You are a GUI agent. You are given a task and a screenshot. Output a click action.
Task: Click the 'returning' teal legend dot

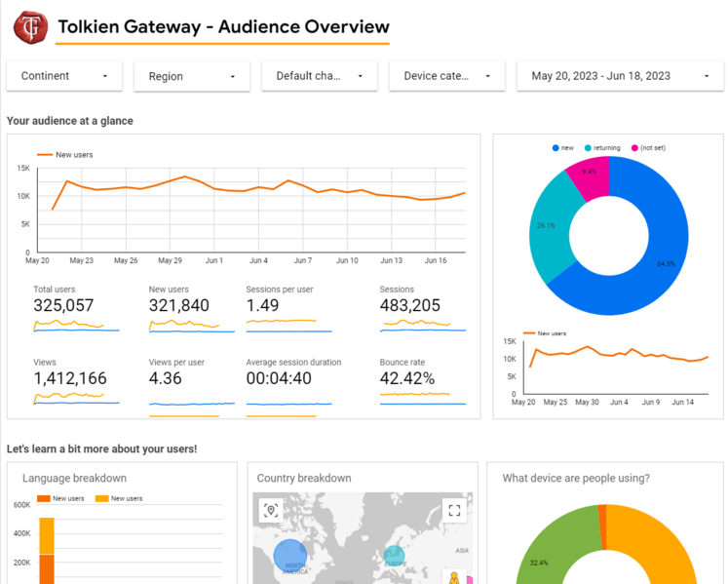pyautogui.click(x=588, y=148)
